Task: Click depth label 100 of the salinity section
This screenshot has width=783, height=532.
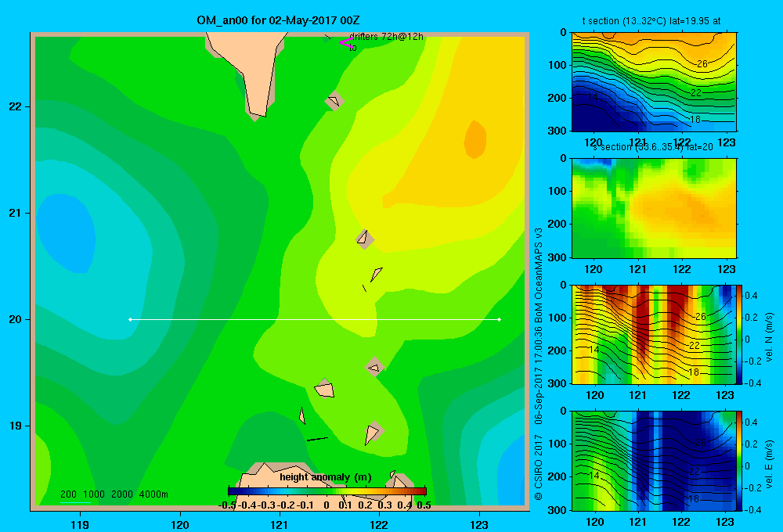Action: (557, 191)
